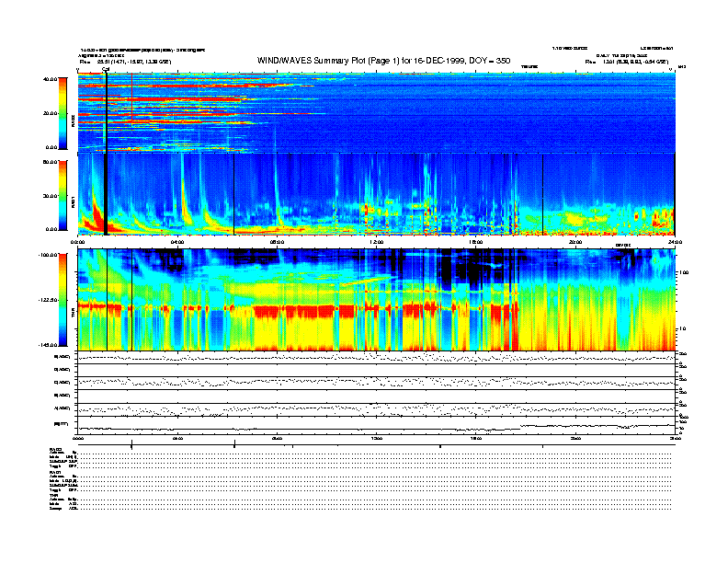Click the topmost ADC line plot panel
This screenshot has width=728, height=563.
coord(376,357)
